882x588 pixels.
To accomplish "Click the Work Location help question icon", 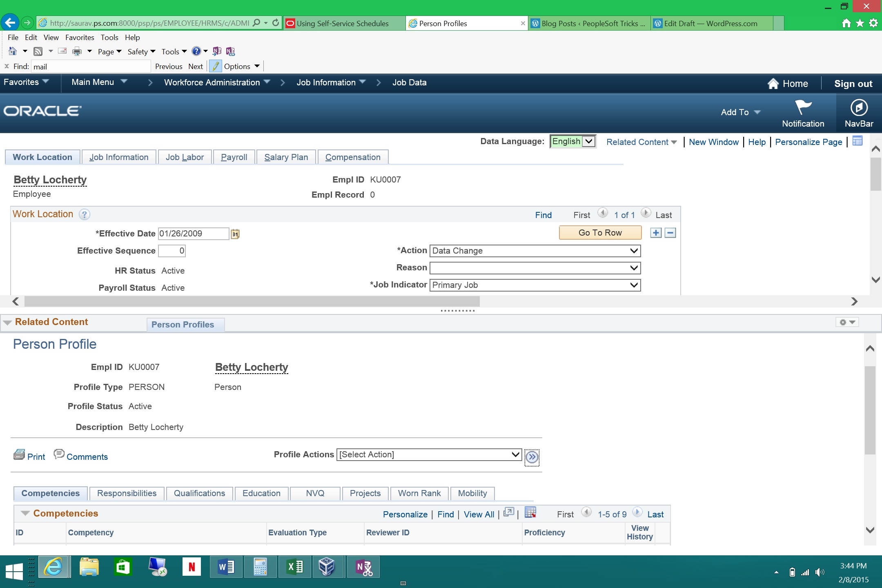I will point(84,214).
